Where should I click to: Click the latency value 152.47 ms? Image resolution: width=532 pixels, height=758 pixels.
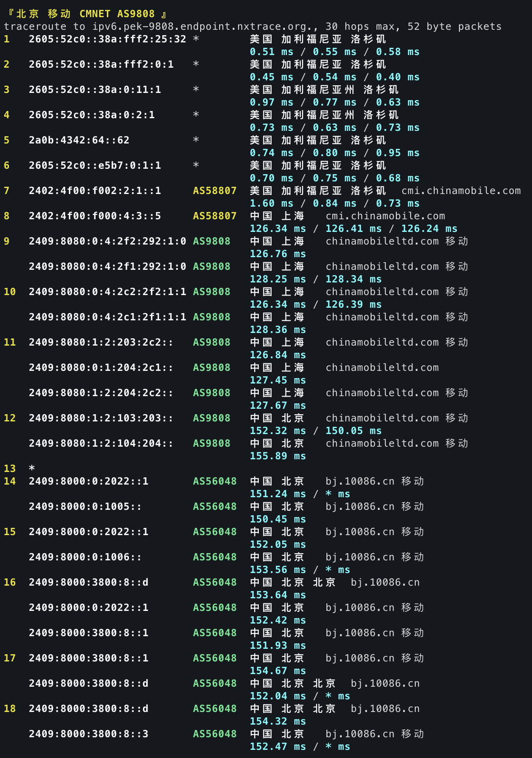(x=278, y=747)
